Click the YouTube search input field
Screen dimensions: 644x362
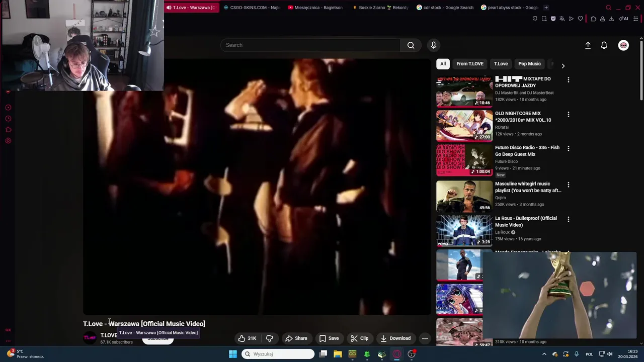coord(310,45)
